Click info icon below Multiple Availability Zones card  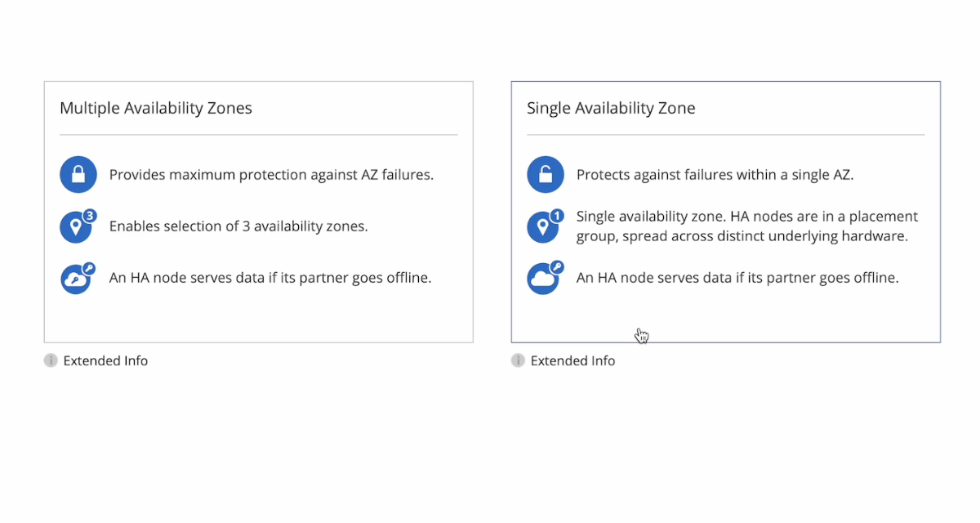pos(51,360)
